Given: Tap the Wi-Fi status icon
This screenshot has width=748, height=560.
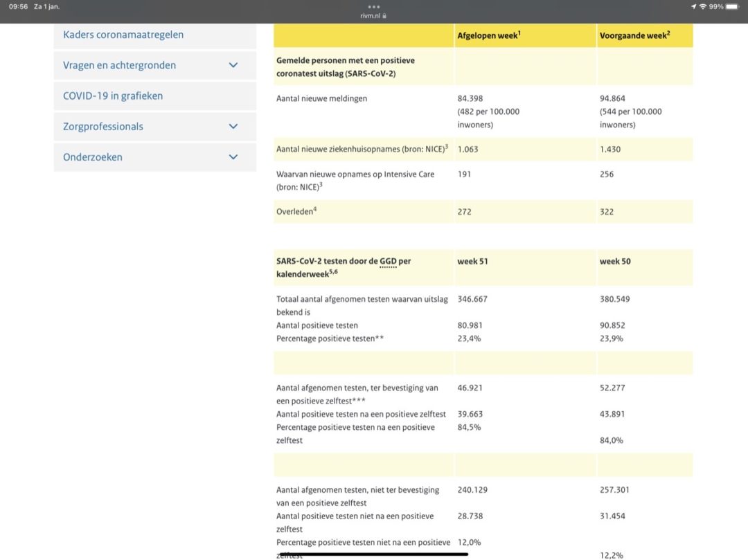Looking at the screenshot, I should [x=703, y=7].
